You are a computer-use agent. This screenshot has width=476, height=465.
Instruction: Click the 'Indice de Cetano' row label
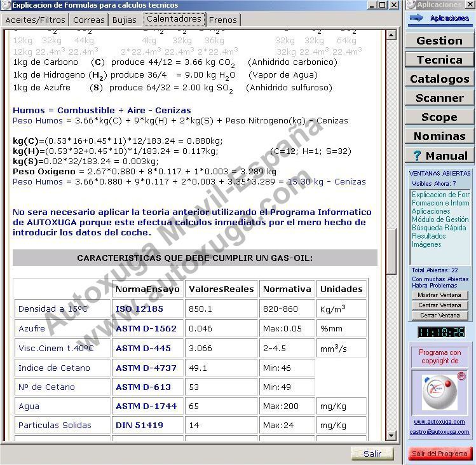pos(62,368)
